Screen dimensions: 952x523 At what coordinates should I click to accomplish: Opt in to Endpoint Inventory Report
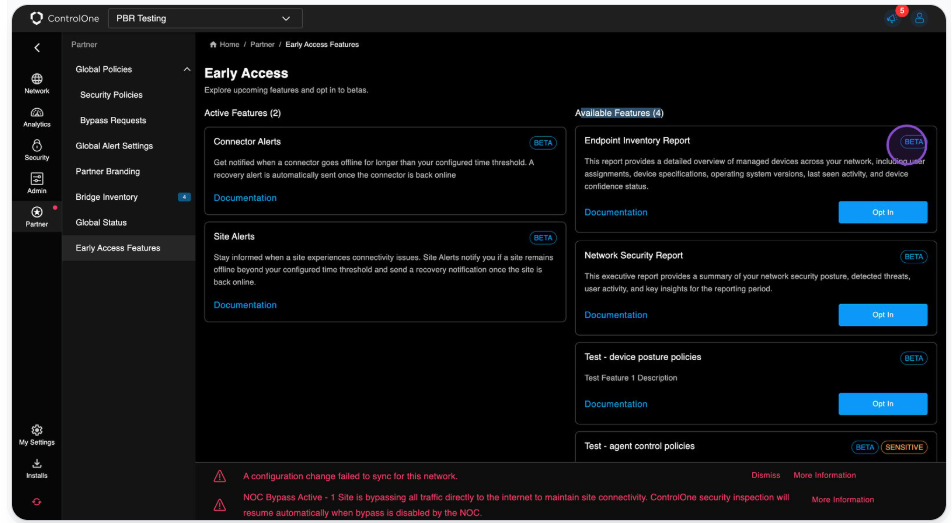click(x=883, y=212)
